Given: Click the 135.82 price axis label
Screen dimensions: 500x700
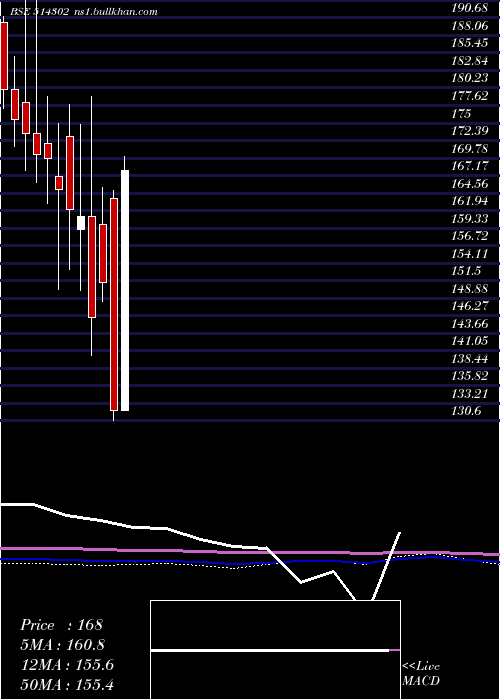Looking at the screenshot, I should 470,376.
